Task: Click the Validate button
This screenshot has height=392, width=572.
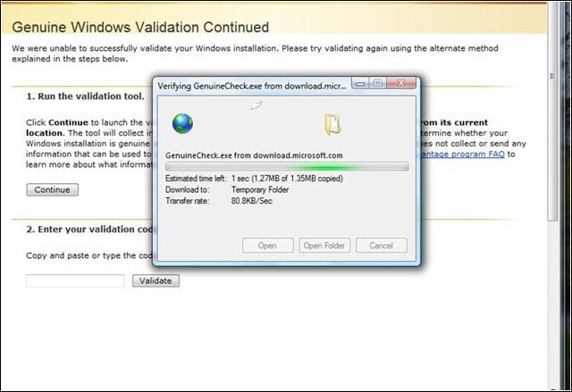Action: [x=156, y=281]
